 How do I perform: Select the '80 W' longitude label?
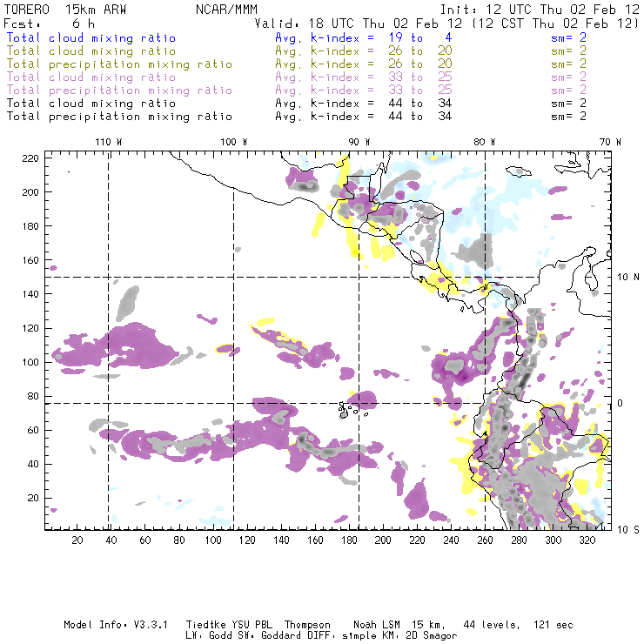(x=484, y=142)
